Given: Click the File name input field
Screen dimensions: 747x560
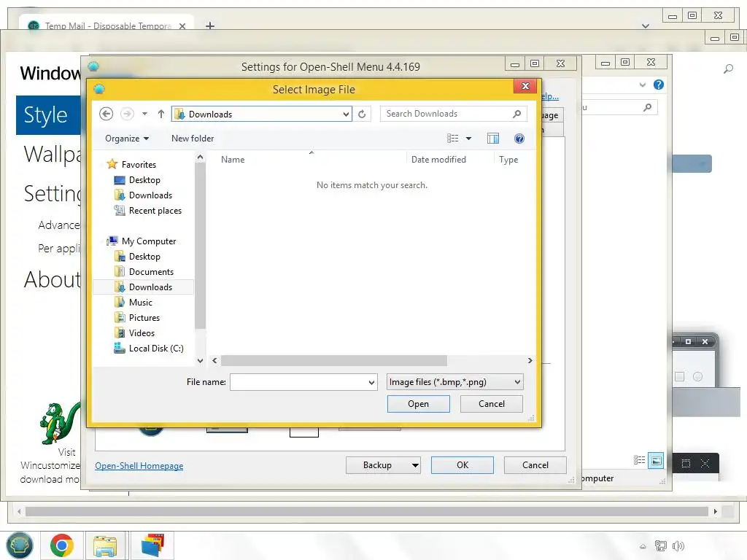Looking at the screenshot, I should coord(298,382).
